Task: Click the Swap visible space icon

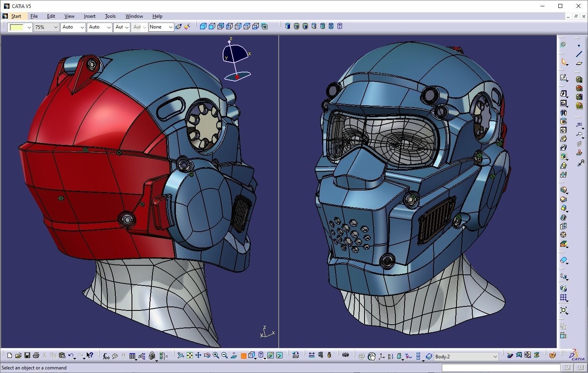Action: coord(279,356)
